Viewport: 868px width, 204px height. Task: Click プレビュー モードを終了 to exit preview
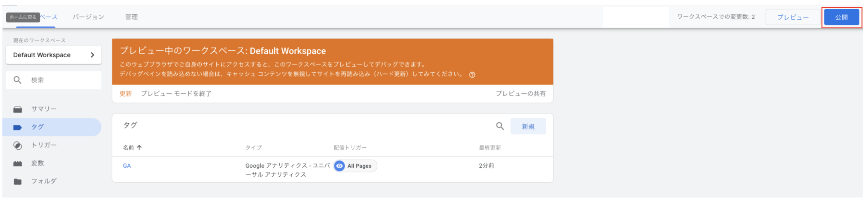176,94
